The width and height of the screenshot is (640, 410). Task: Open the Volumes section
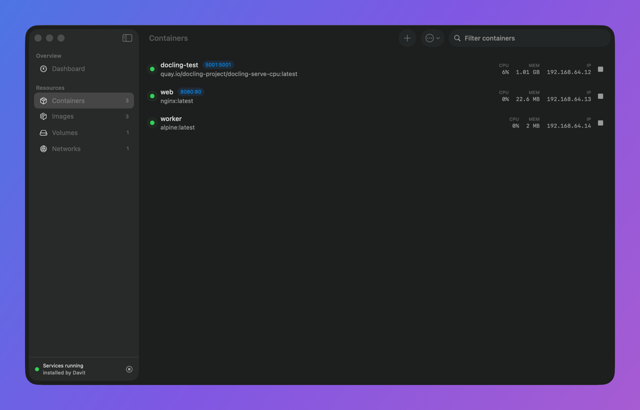pos(84,133)
